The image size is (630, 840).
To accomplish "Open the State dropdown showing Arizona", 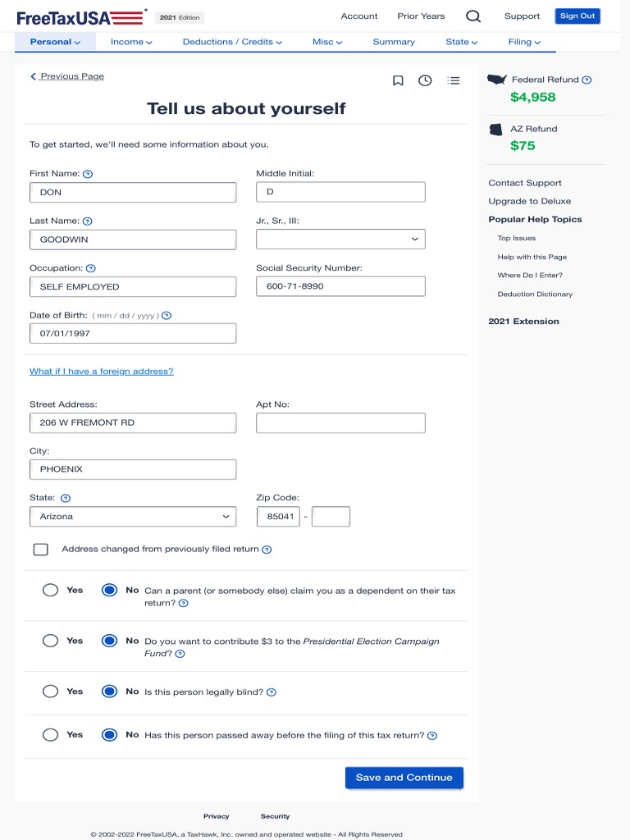I will 133,517.
